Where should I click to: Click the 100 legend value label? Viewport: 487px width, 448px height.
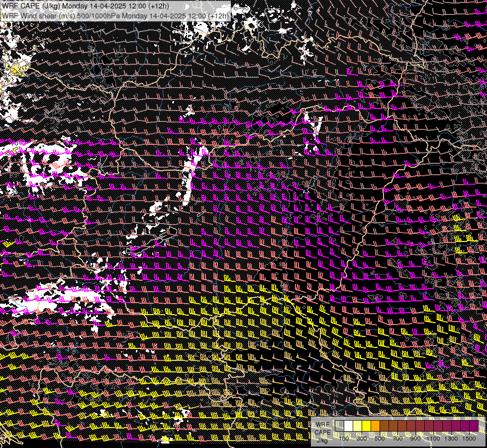pyautogui.click(x=344, y=439)
